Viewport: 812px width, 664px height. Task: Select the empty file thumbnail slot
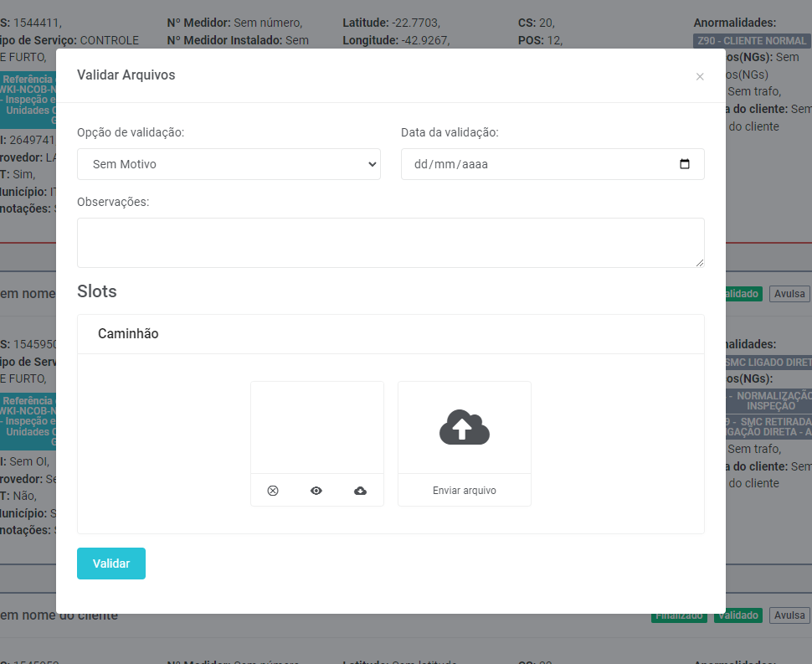point(316,427)
